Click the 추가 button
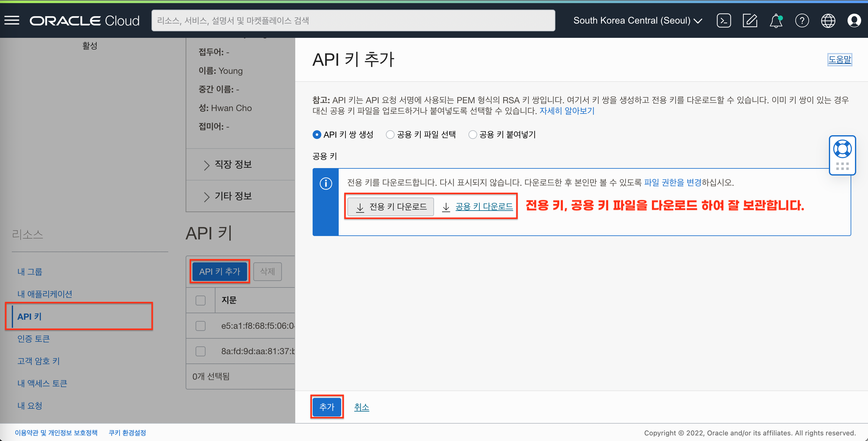The width and height of the screenshot is (868, 441). click(327, 407)
